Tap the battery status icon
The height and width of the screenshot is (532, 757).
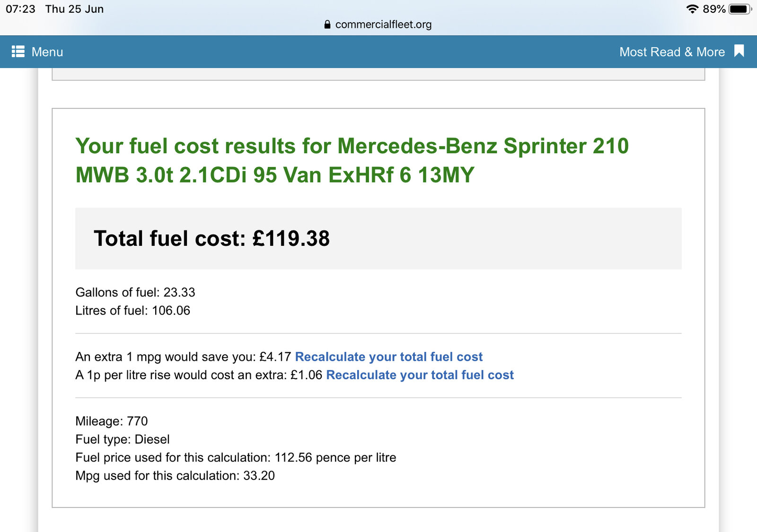coord(739,9)
